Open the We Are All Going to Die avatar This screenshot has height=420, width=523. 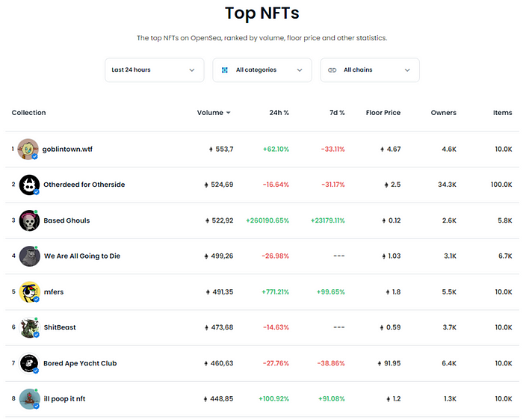click(29, 256)
